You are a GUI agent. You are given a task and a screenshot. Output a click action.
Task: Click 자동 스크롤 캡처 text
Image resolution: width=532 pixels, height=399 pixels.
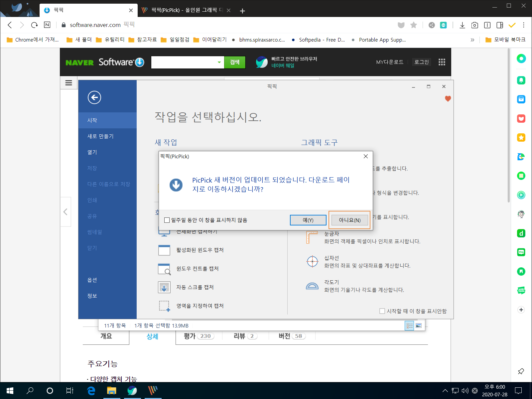tap(195, 287)
